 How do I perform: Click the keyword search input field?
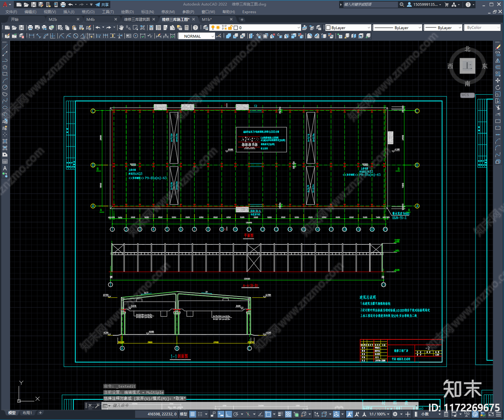tap(370, 5)
